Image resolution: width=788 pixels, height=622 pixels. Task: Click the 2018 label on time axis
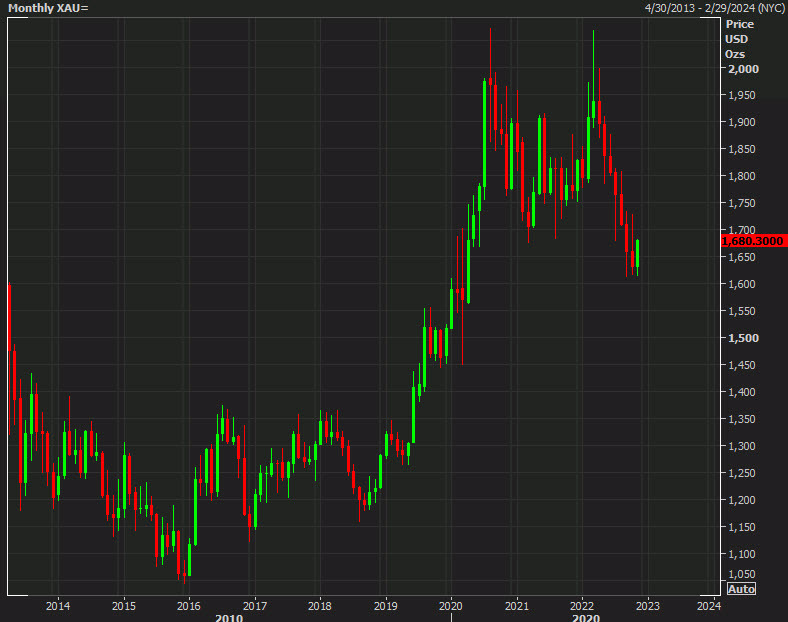pyautogui.click(x=320, y=606)
